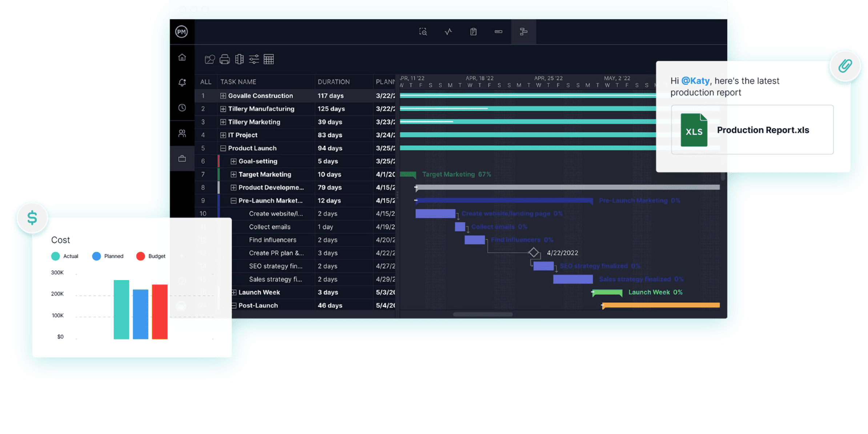The image size is (868, 434).
Task: Click the print icon in toolbar
Action: [x=225, y=59]
